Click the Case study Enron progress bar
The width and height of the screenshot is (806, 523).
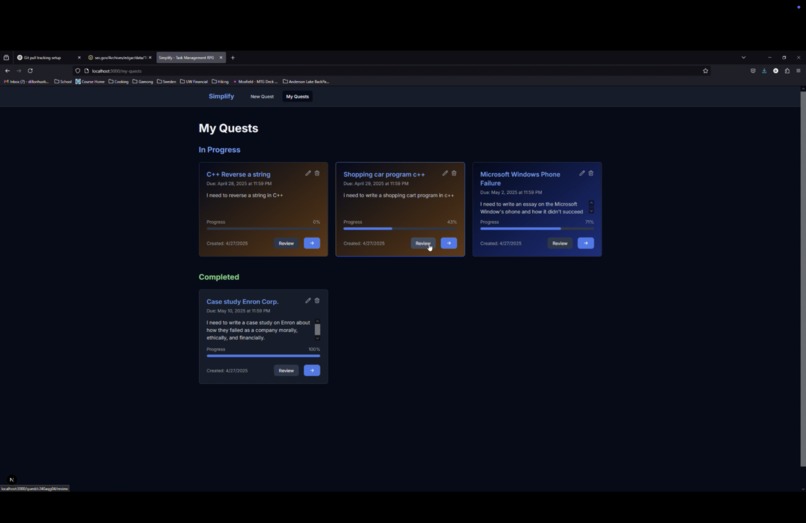tap(263, 355)
